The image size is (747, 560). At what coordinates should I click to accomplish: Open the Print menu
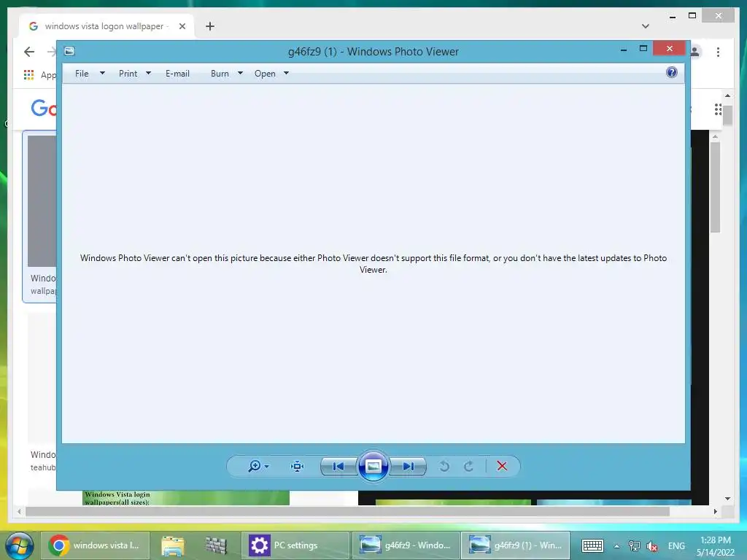click(x=128, y=74)
